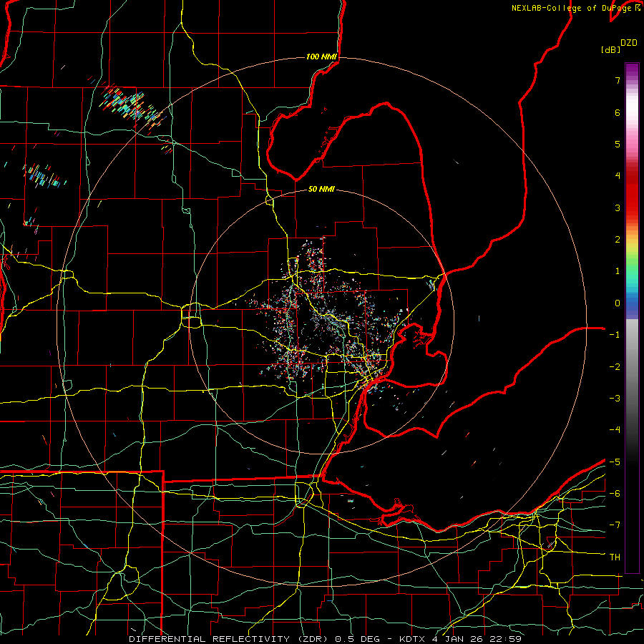Select the -5 value on the scale

pos(615,462)
